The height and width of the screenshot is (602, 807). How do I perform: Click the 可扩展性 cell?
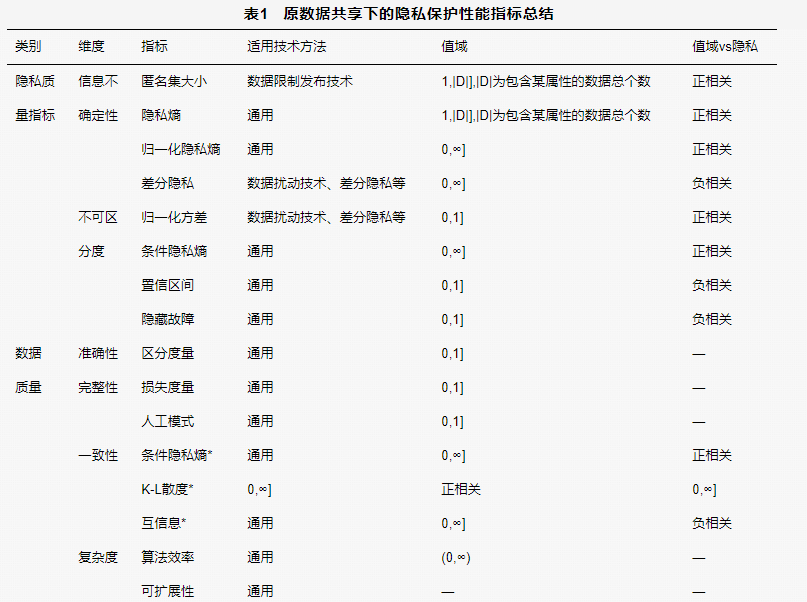coord(168,591)
